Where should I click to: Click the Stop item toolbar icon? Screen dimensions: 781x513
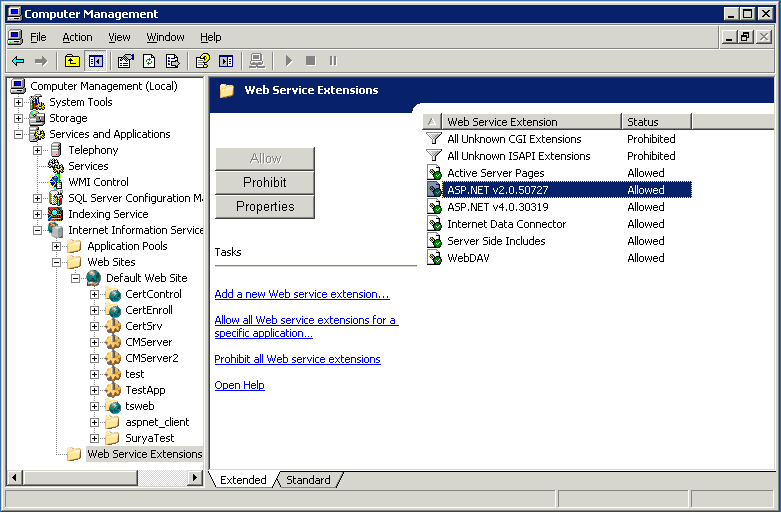point(311,61)
